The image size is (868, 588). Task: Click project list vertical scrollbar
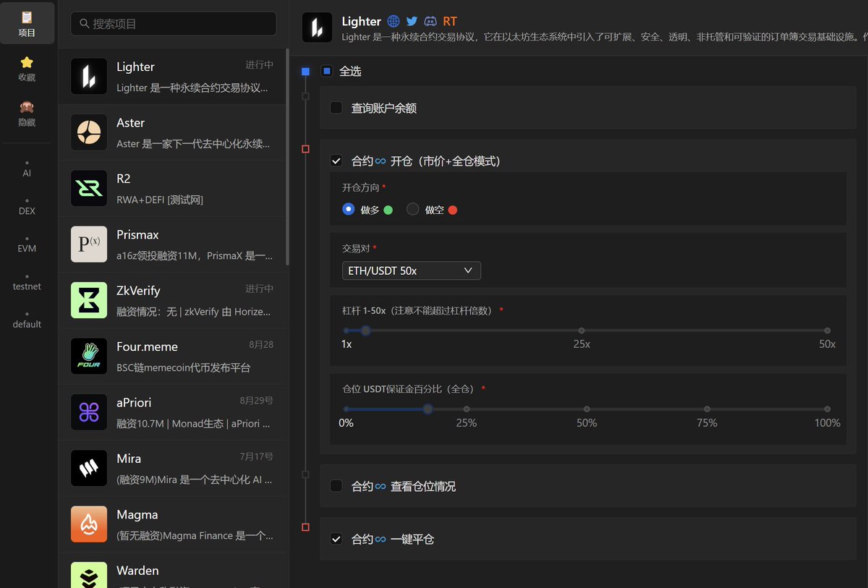pos(287,156)
